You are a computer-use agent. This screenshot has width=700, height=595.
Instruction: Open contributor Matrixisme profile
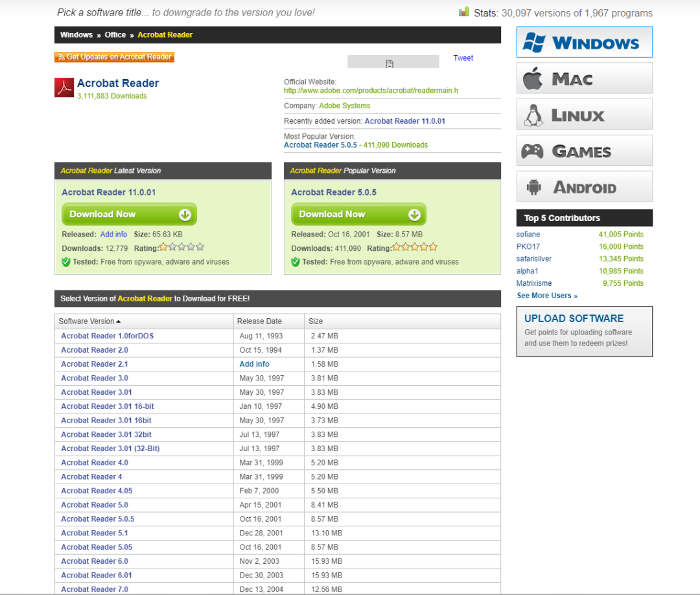pyautogui.click(x=534, y=283)
